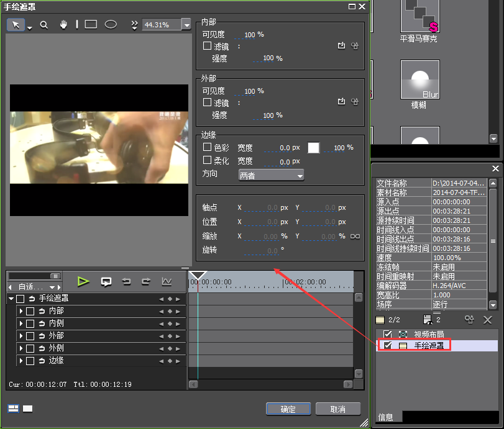The width and height of the screenshot is (504, 429).
Task: Click the Blur effect thumbnail
Action: 419,79
